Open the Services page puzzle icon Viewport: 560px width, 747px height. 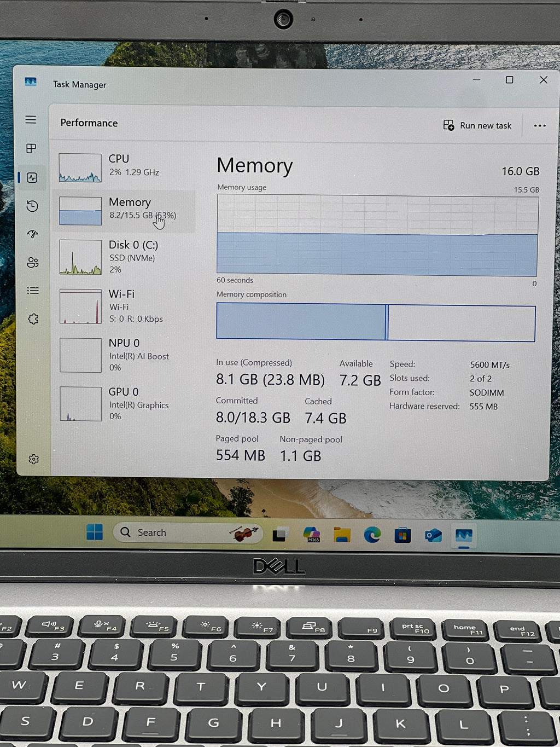[x=33, y=319]
